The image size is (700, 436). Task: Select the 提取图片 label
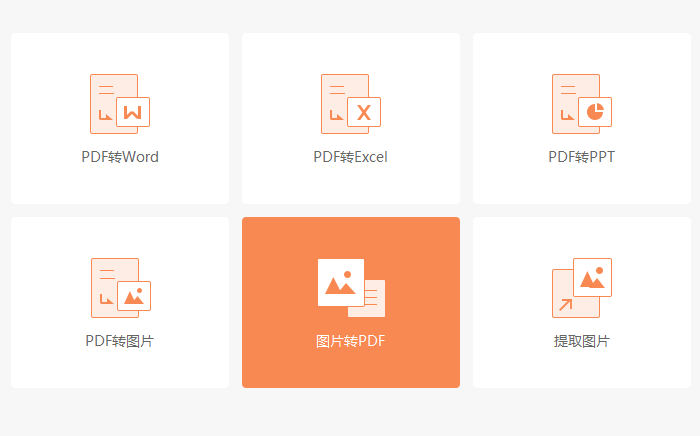point(582,341)
